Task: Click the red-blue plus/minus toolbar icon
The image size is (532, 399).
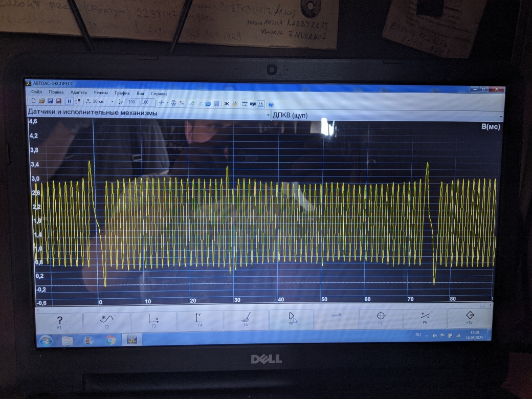Action: pyautogui.click(x=182, y=103)
